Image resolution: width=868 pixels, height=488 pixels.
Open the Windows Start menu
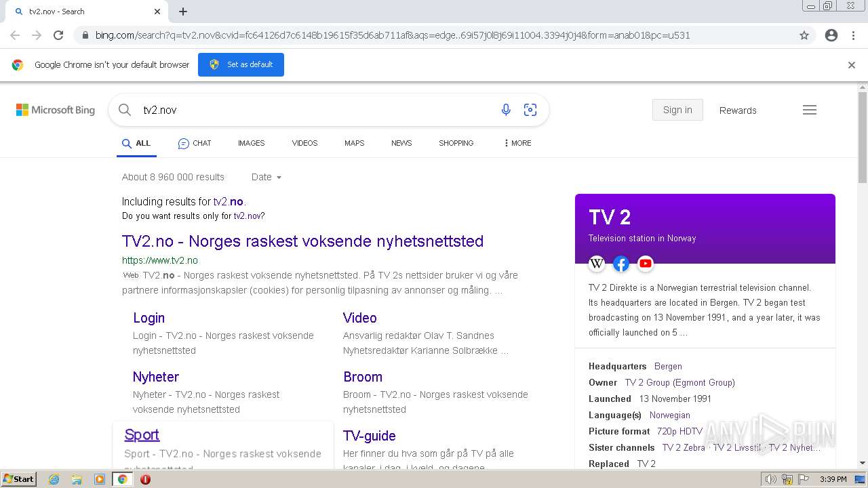coord(18,479)
